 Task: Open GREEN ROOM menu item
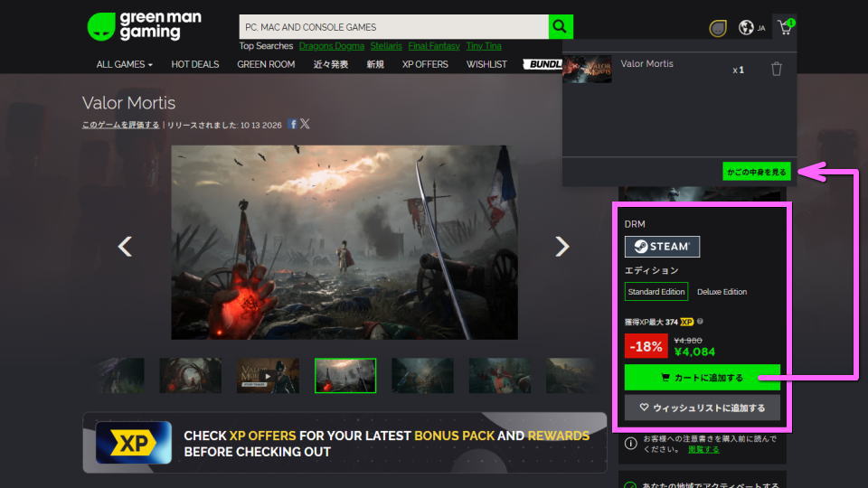[266, 64]
